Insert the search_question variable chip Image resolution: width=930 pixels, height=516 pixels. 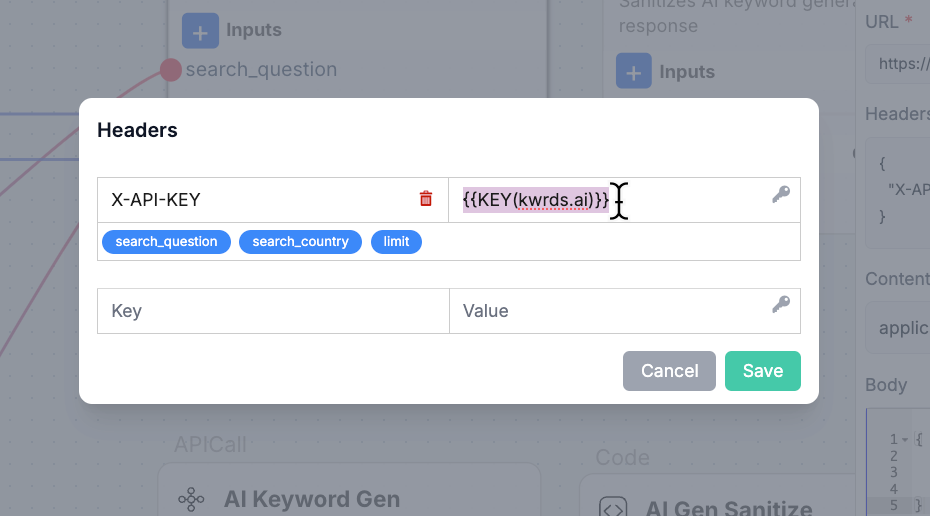(x=166, y=242)
